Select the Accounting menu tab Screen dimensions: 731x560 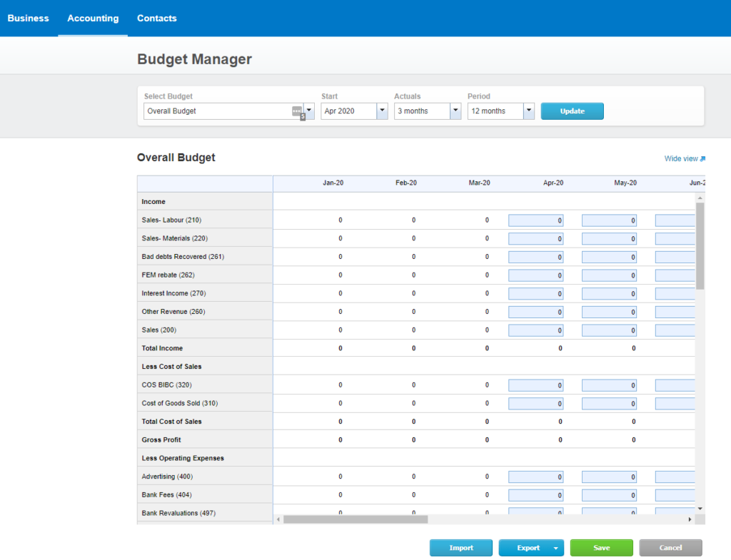point(93,18)
